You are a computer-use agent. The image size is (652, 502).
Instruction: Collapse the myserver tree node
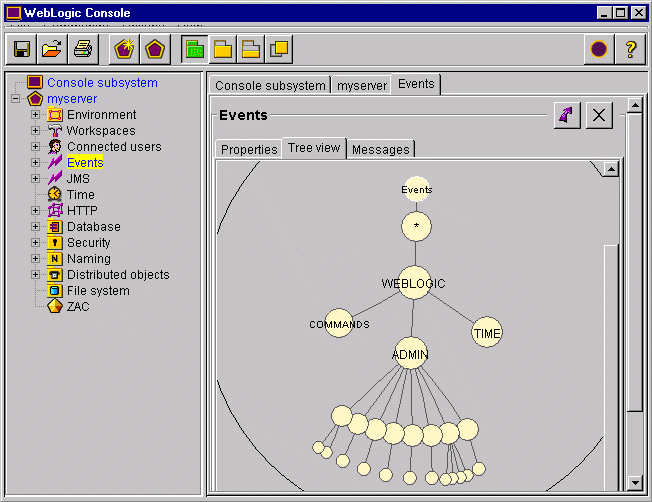[x=16, y=99]
